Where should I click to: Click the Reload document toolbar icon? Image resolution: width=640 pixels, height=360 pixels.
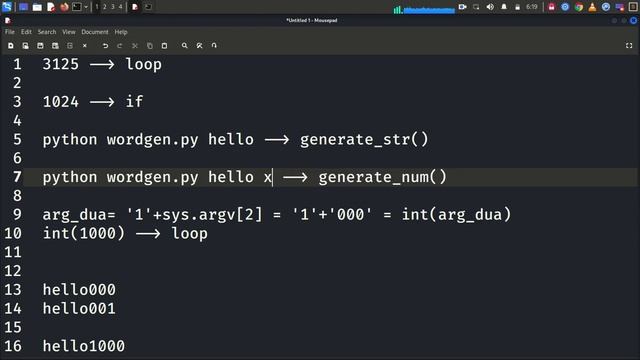70,46
